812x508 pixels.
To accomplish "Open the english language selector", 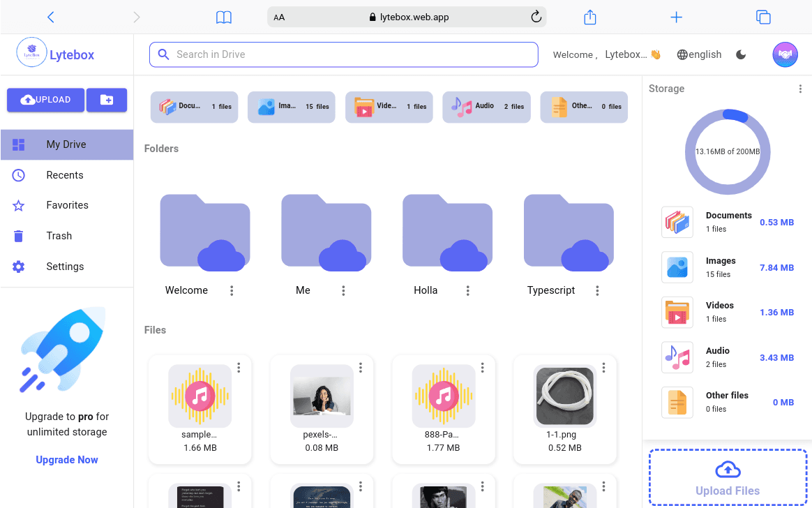I will point(699,54).
